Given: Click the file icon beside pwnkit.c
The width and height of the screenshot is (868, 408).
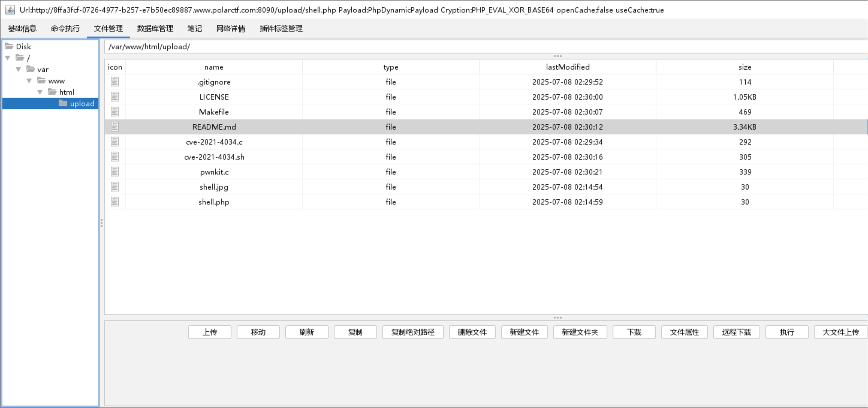Looking at the screenshot, I should tap(115, 172).
